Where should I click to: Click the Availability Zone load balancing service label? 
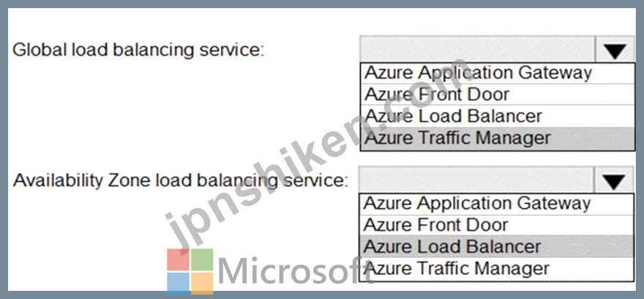180,181
